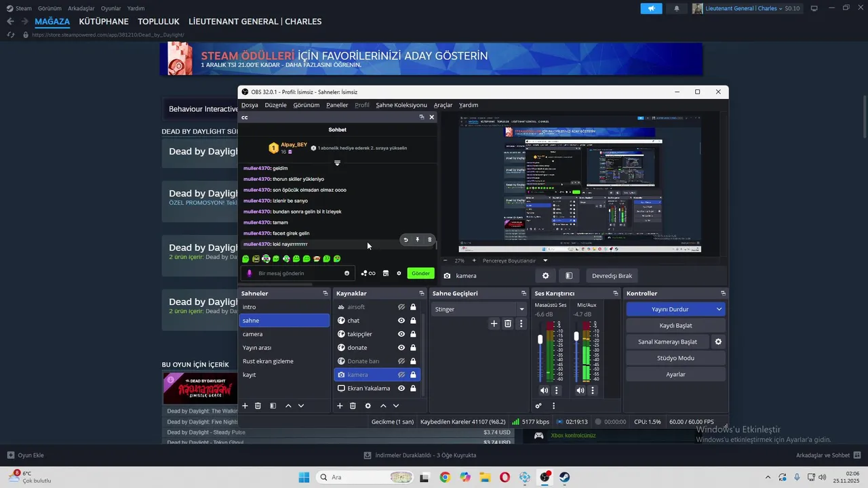Show the kamera source

(401, 375)
